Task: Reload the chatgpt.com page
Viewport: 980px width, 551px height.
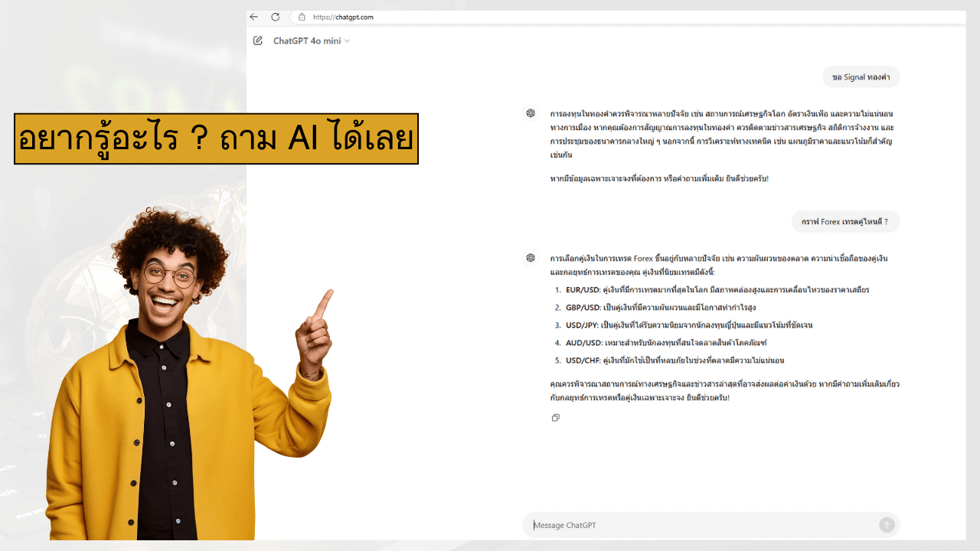Action: pos(276,17)
